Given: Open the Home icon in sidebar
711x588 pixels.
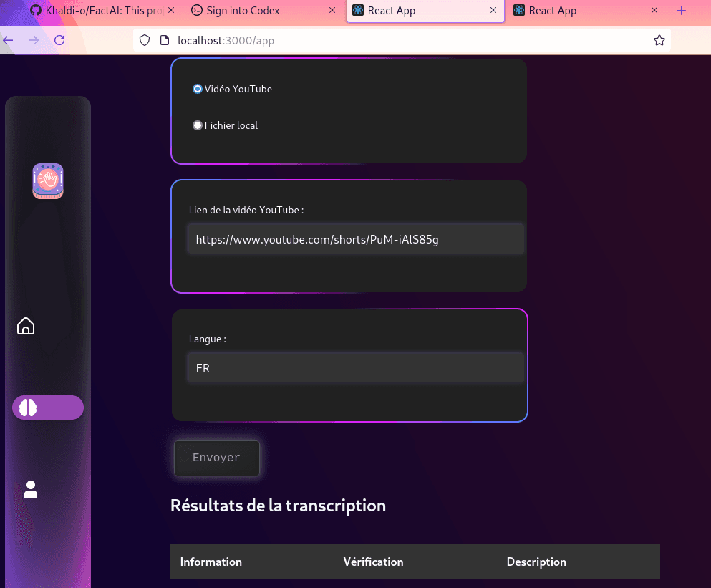Looking at the screenshot, I should point(26,327).
